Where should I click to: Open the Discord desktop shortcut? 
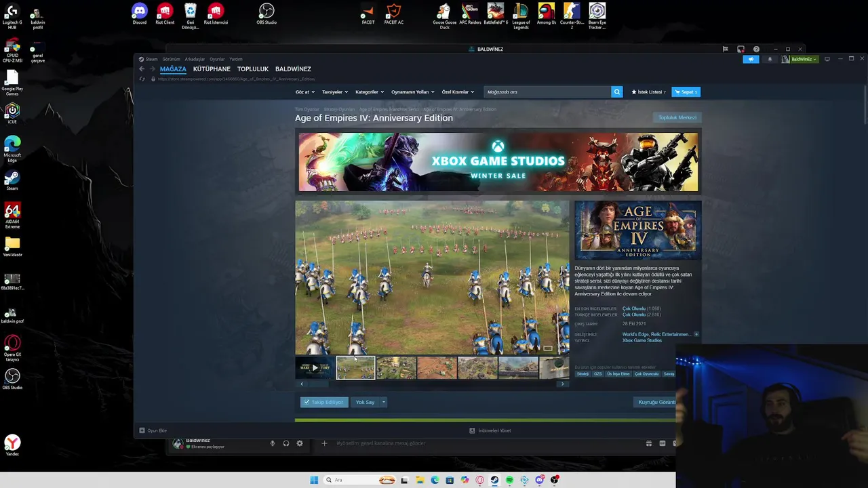click(x=139, y=14)
